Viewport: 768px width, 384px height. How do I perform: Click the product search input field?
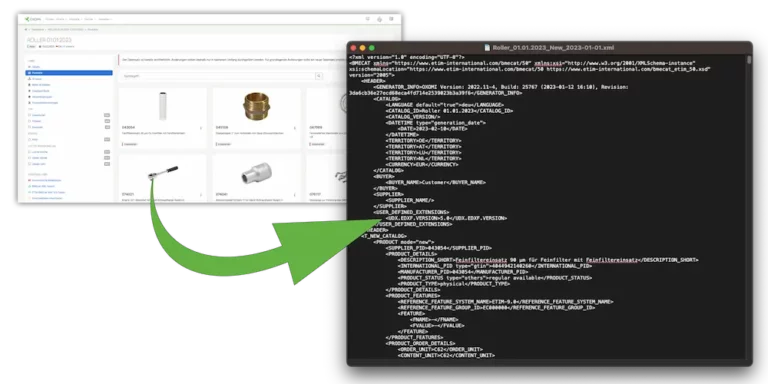coord(218,76)
